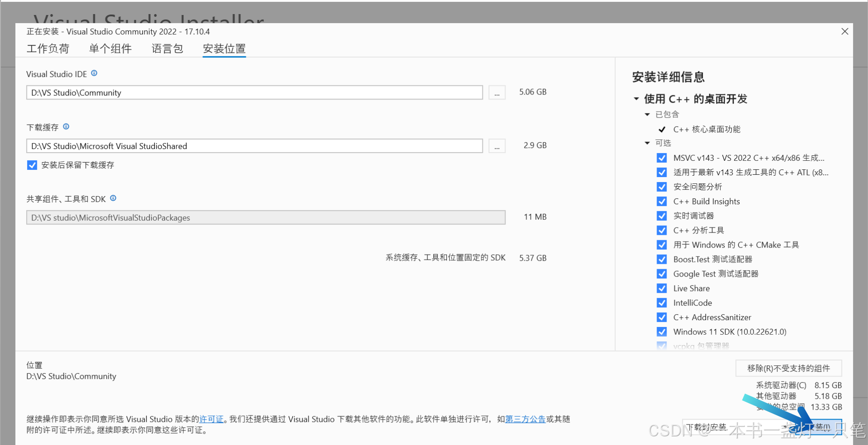The width and height of the screenshot is (868, 445).
Task: Uncheck the C++ ATL for v143 build tools option
Action: 662,173
